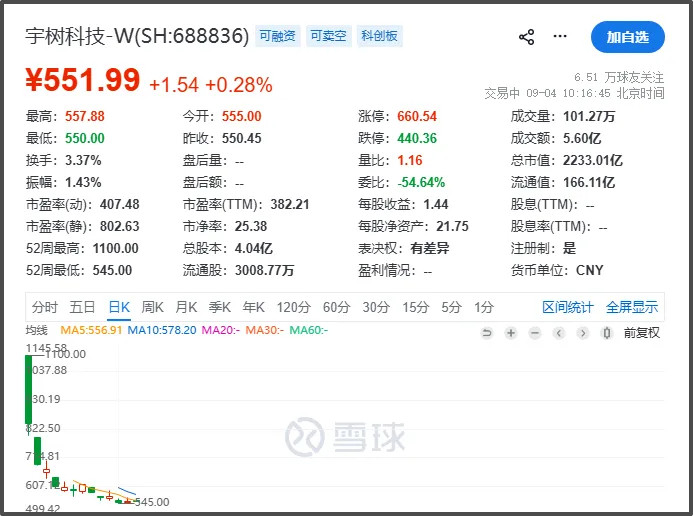Open the three-dot more options menu
This screenshot has width=693, height=516.
click(560, 36)
